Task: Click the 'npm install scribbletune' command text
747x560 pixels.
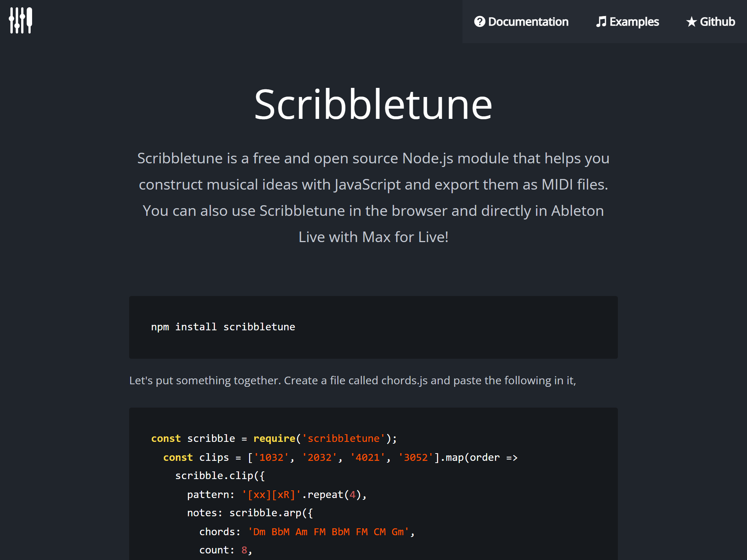Action: 223,327
